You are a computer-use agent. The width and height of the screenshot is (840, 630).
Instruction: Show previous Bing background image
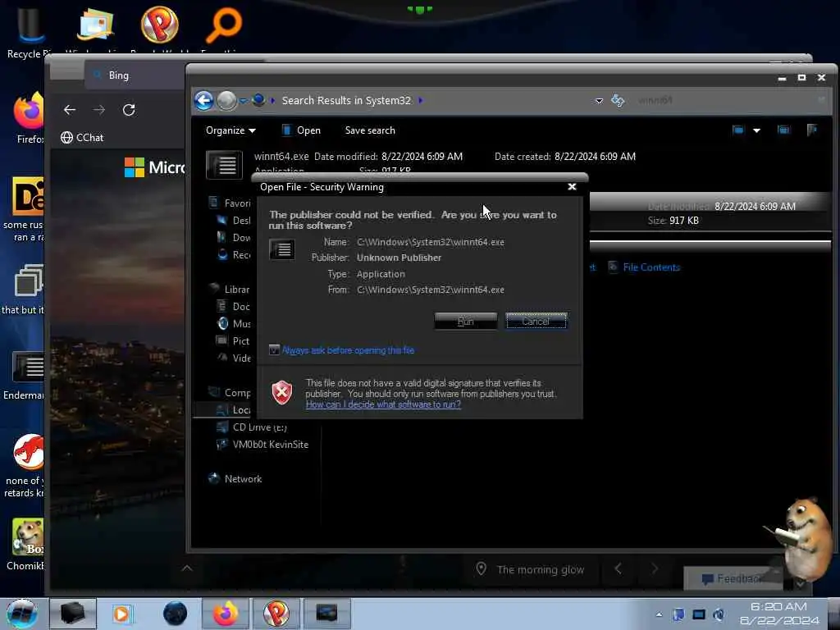619,568
